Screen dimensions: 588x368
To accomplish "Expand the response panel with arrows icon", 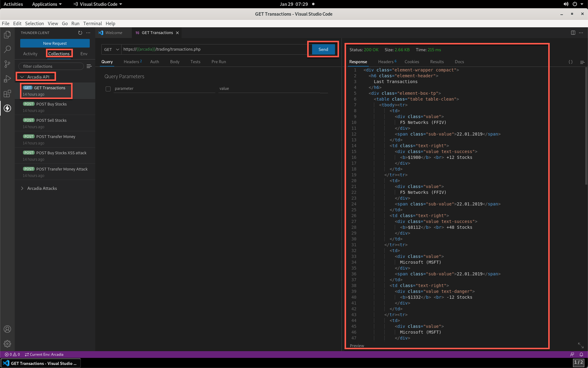I will [581, 346].
